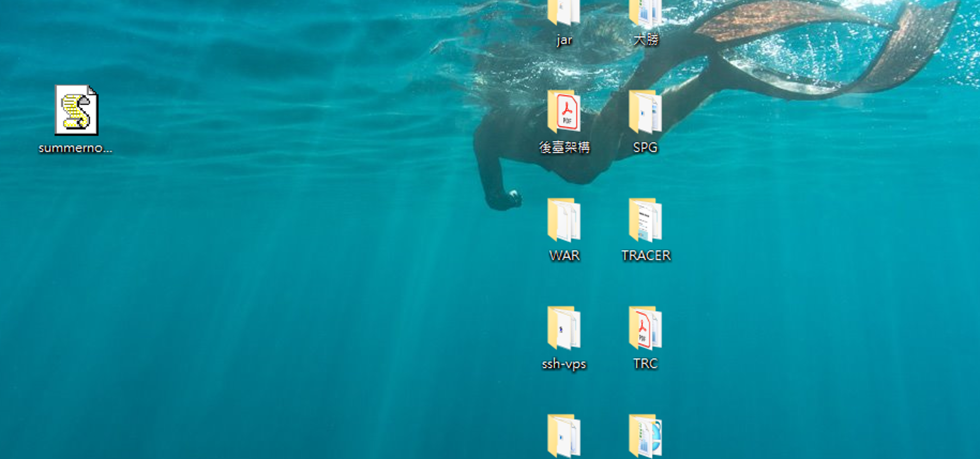Select the unlabeled folder below ssh-vps
This screenshot has height=459, width=980.
tap(564, 436)
